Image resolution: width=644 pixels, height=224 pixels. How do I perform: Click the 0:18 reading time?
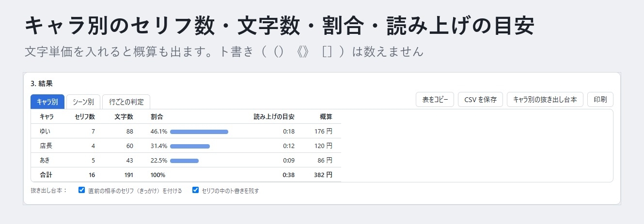[289, 131]
